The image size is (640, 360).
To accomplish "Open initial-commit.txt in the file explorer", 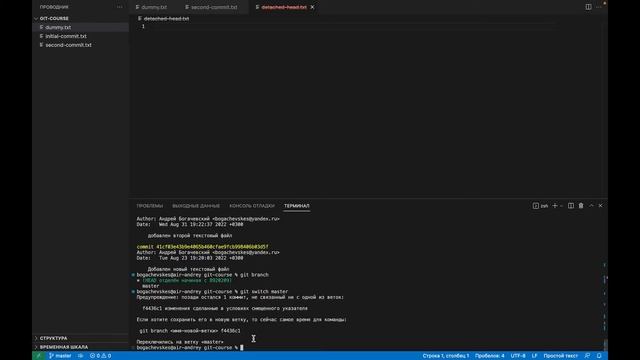I will pos(81,36).
